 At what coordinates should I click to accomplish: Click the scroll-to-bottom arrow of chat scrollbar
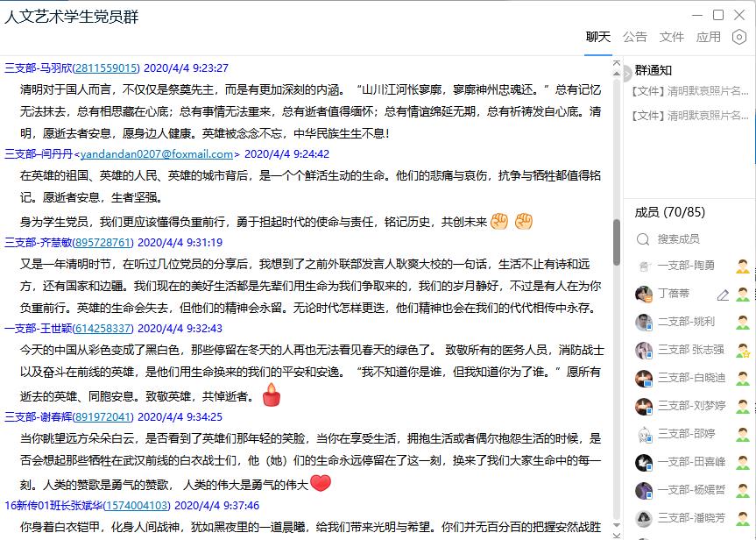(x=617, y=533)
